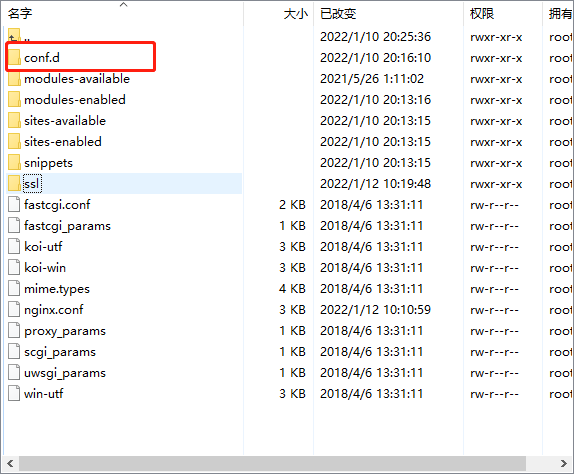Select the win-utf file name
This screenshot has height=474, width=574.
[x=44, y=393]
